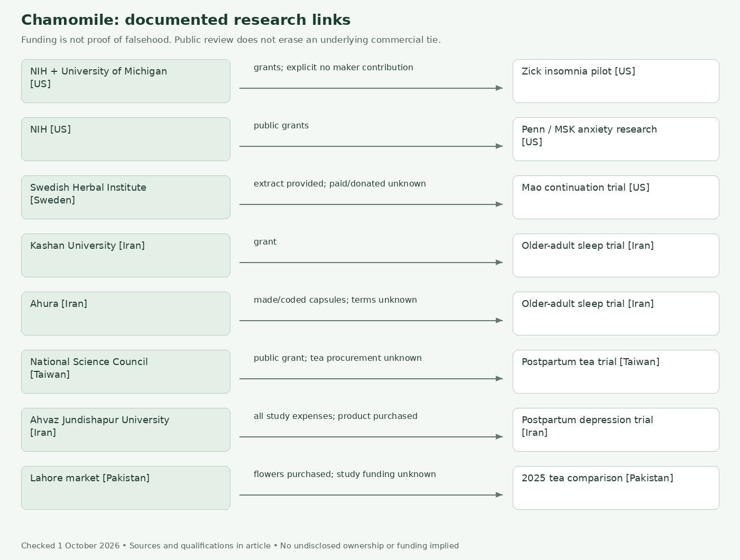This screenshot has height=560, width=740.
Task: Select the "2025 tea comparison [Pakistan]" box
Action: 616,488
